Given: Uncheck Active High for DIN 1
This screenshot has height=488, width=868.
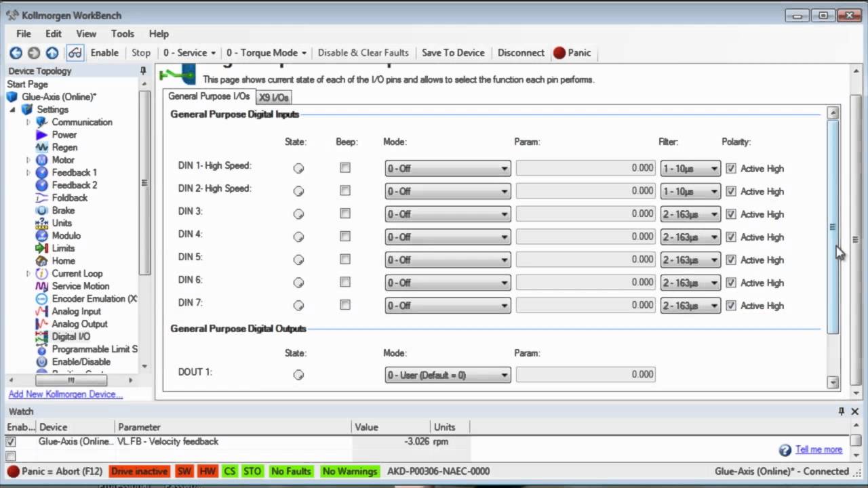Looking at the screenshot, I should [x=731, y=168].
